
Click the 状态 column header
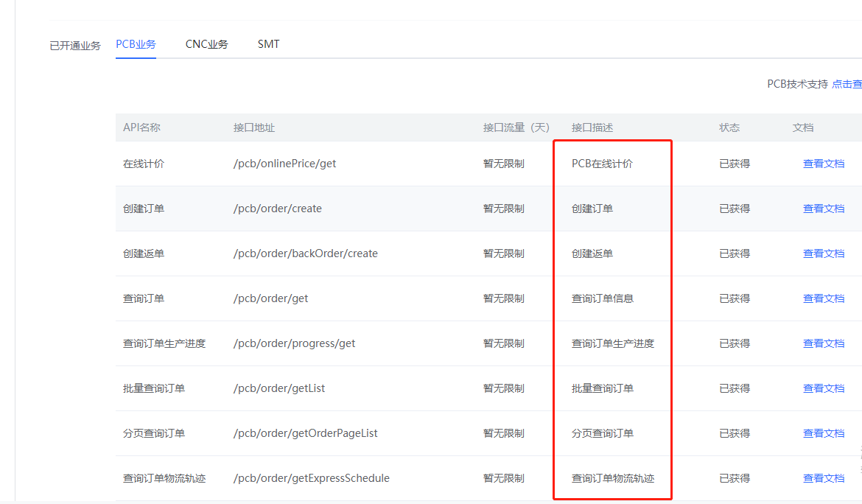coord(729,127)
